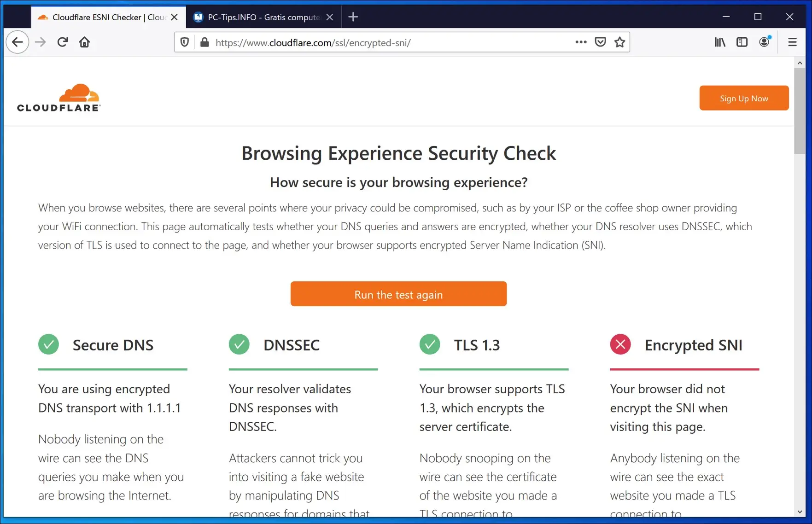Show site security lock information
The image size is (812, 524).
[204, 42]
